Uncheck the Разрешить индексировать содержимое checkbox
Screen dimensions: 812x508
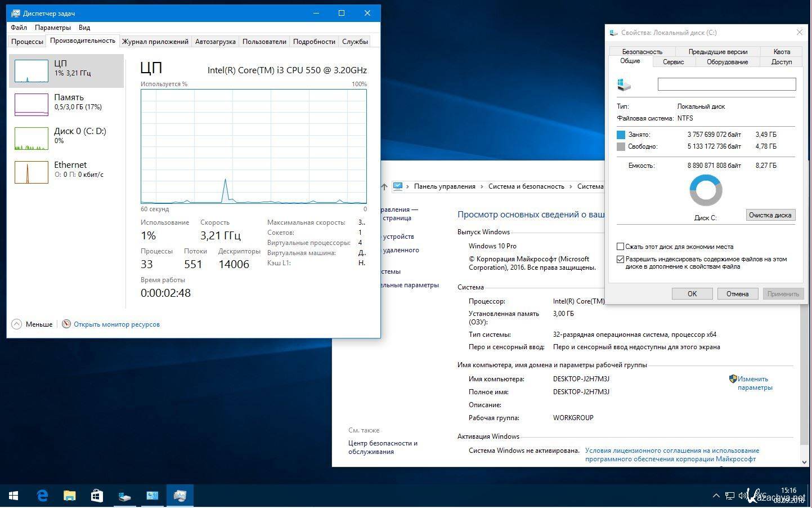pos(620,260)
